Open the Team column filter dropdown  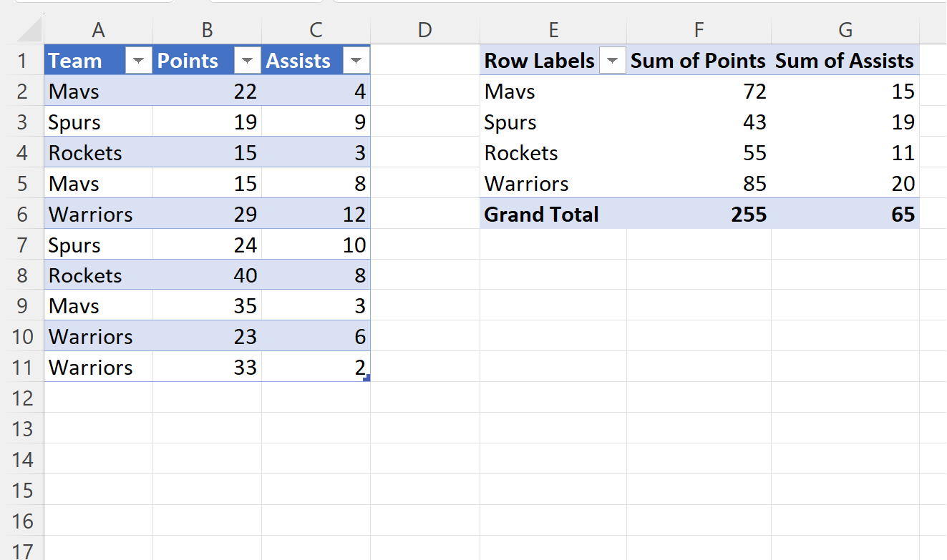[x=139, y=62]
